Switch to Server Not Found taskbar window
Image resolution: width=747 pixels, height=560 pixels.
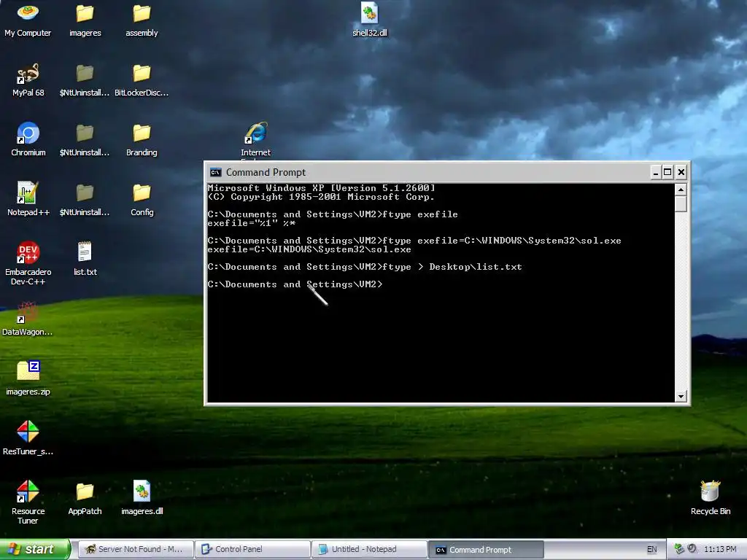pyautogui.click(x=135, y=549)
